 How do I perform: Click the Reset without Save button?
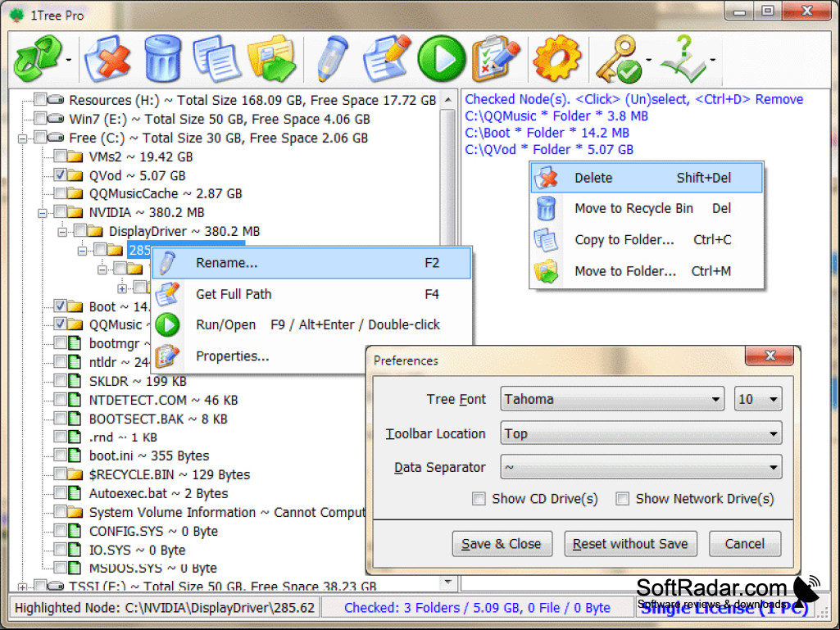630,544
